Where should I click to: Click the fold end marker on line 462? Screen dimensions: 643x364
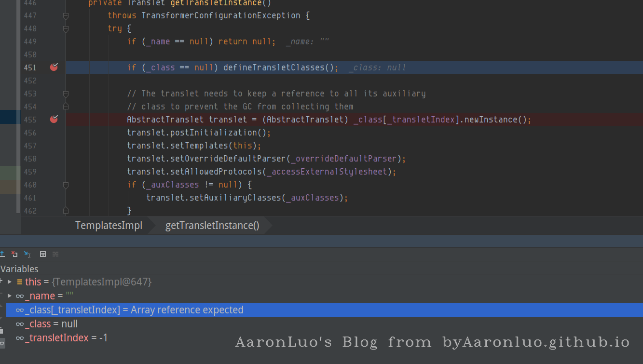[66, 211]
